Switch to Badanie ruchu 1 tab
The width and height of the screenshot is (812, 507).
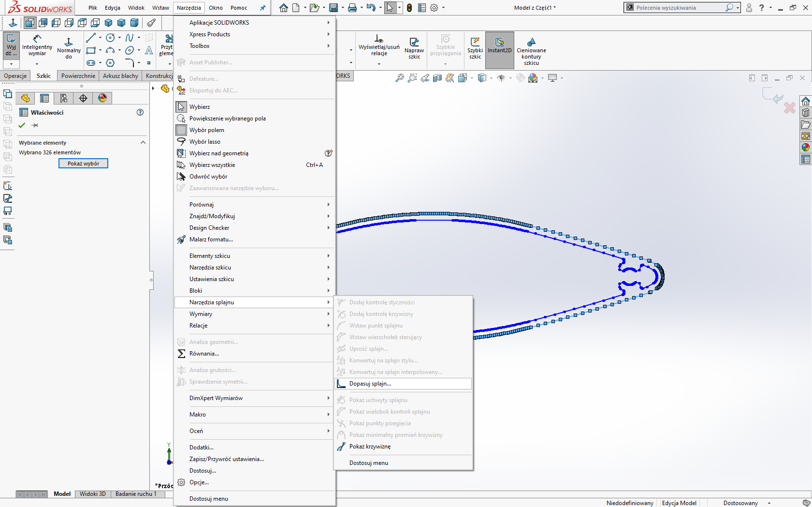tap(136, 494)
